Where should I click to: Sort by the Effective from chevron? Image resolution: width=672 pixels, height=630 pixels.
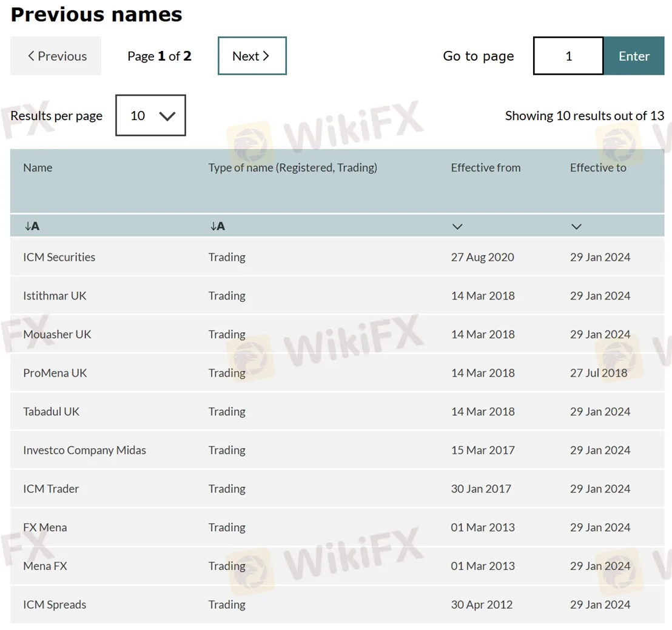pos(457,226)
